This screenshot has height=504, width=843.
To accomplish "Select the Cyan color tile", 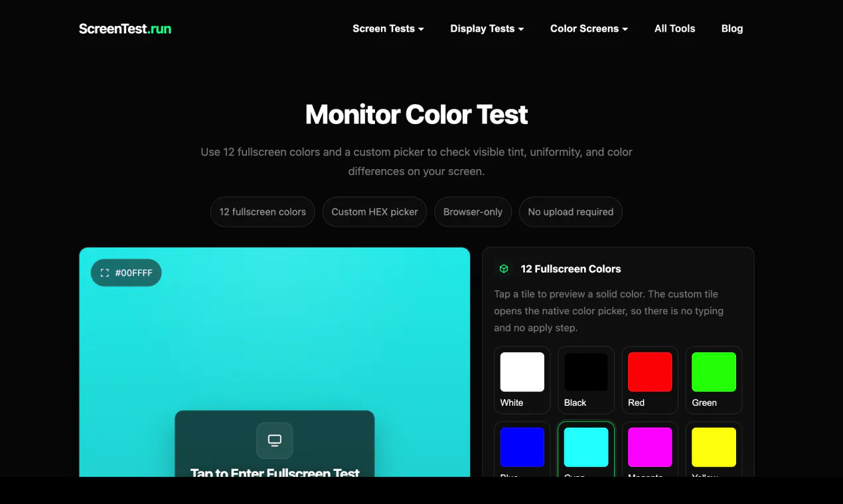I will tap(586, 449).
